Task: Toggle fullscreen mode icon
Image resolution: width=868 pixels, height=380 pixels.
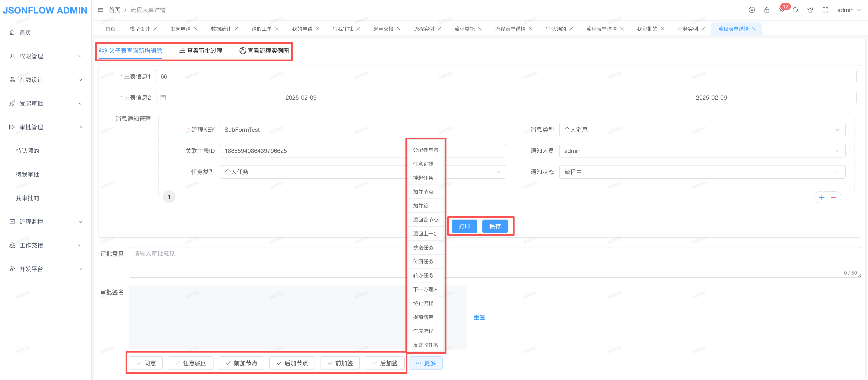Action: click(x=825, y=10)
